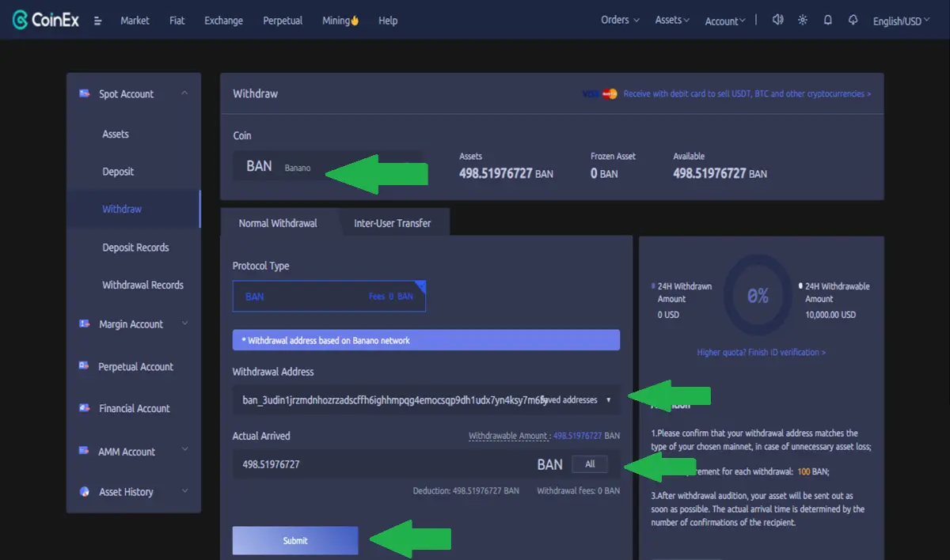This screenshot has height=560, width=950.
Task: Switch to the Normal Withdrawal tab
Action: [278, 223]
